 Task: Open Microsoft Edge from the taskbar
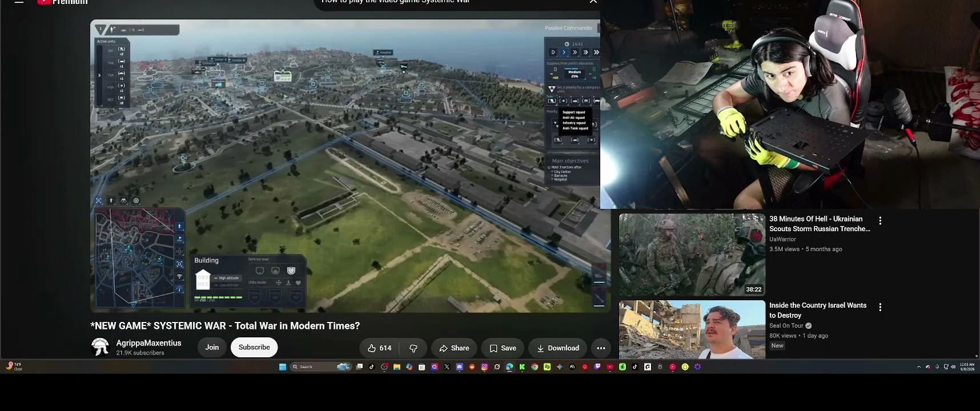[x=509, y=367]
